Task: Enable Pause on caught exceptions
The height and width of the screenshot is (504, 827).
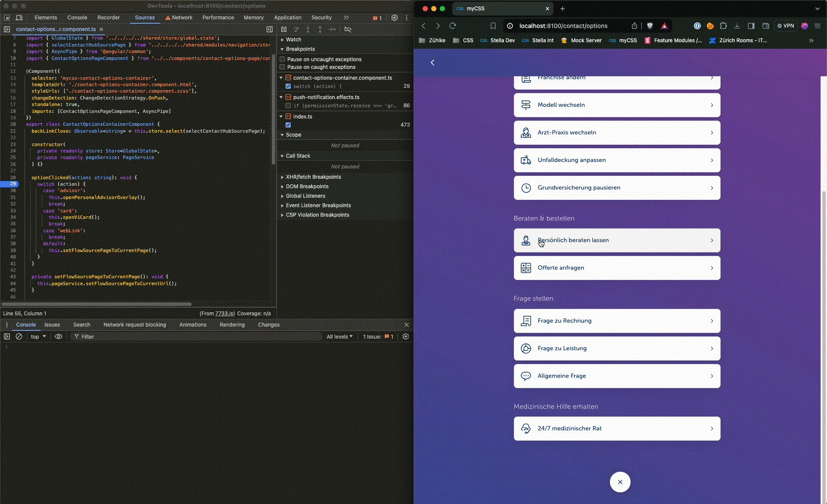Action: coord(283,67)
